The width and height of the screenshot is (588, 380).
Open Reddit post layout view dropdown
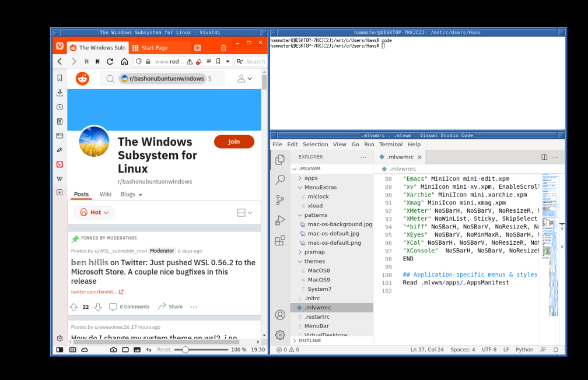(244, 213)
